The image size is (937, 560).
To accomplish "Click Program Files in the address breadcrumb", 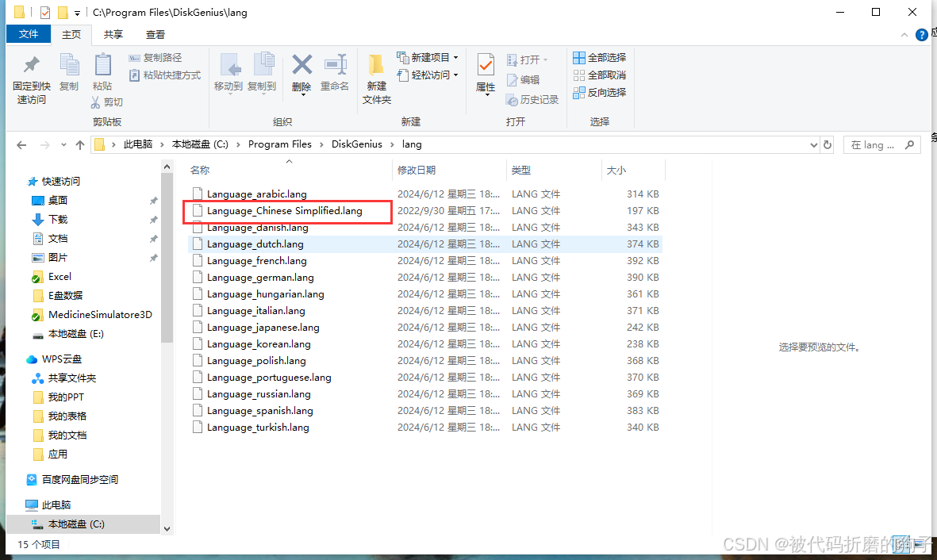I will [279, 144].
